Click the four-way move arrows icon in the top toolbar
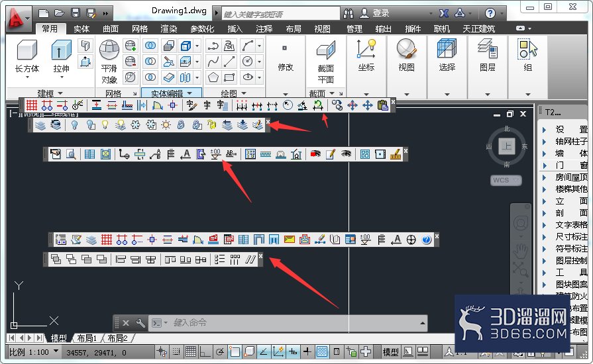The image size is (593, 364). pos(368,105)
